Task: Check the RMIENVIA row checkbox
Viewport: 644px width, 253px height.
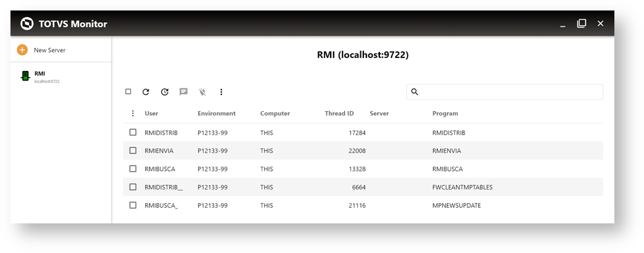Action: [133, 151]
